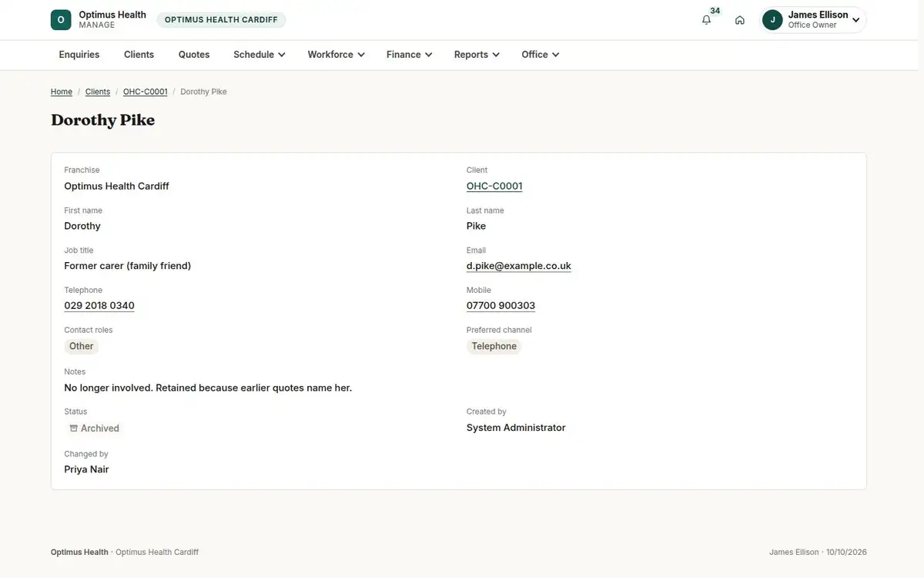Viewport: 924px width, 578px height.
Task: Click the Optimus Health Cardiff franchise badge
Action: pos(221,20)
